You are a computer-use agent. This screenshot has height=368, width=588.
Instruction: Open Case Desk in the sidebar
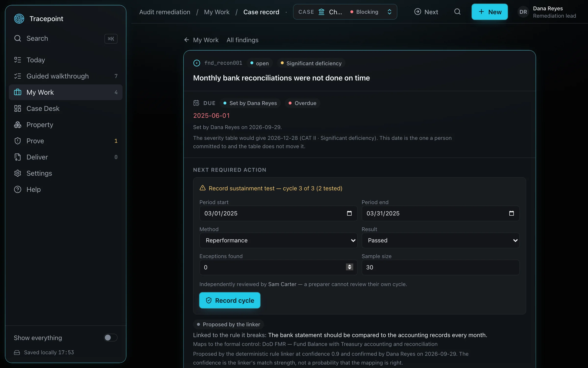65,108
